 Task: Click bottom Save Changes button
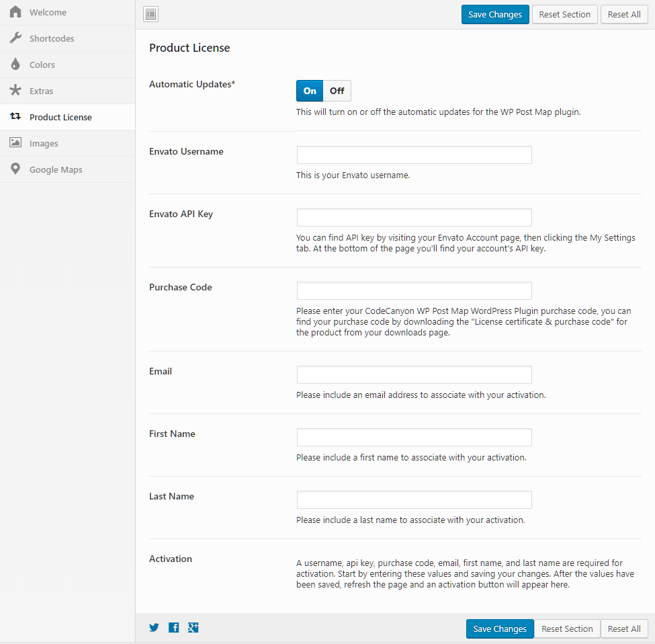point(500,629)
